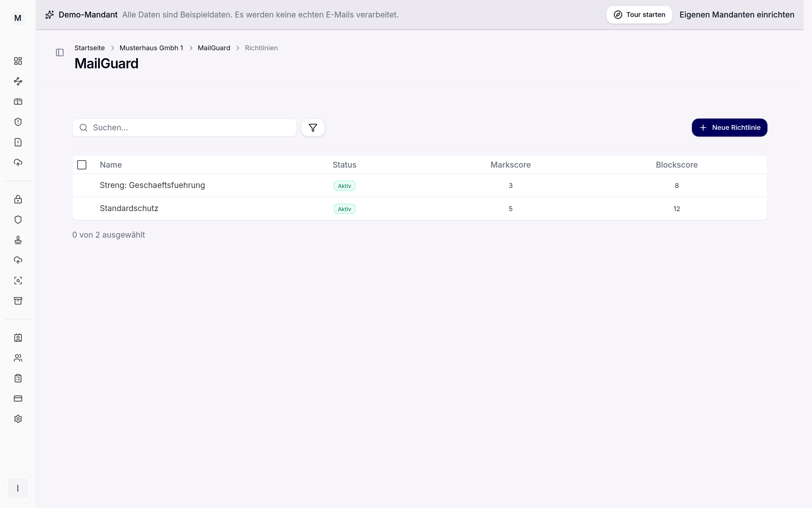812x508 pixels.
Task: Click cloud upload icon below the file alert icon
Action: coord(18,163)
